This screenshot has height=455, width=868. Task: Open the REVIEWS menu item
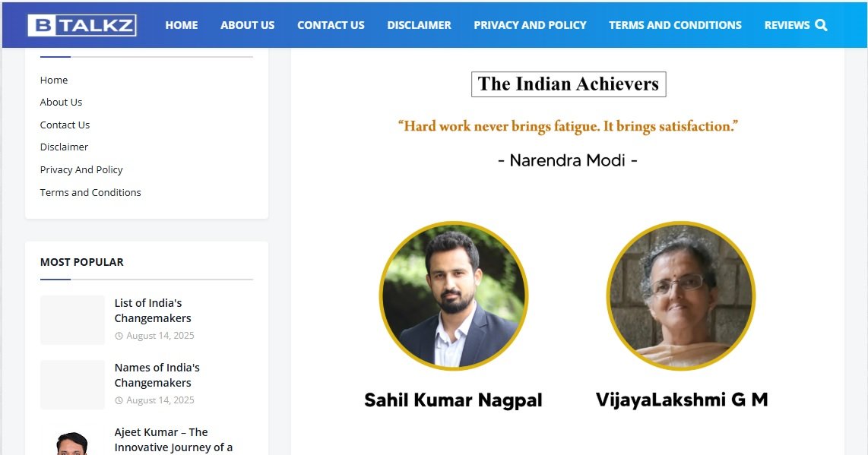(787, 24)
